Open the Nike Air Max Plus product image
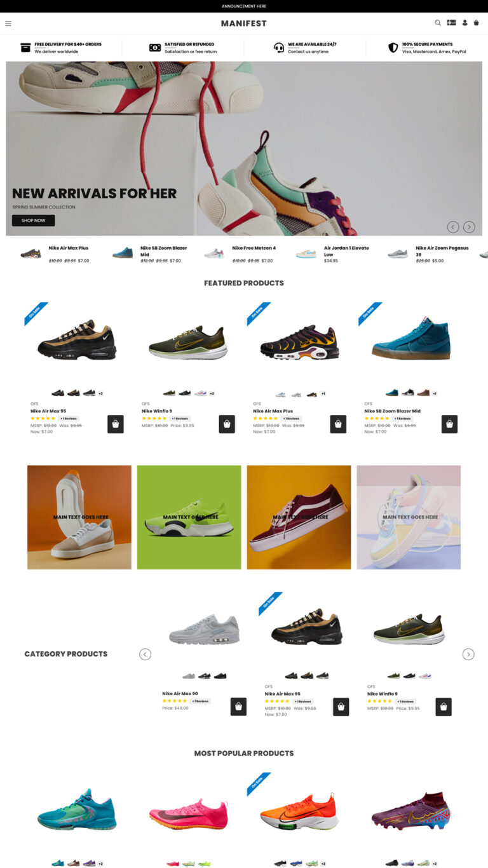 click(300, 343)
